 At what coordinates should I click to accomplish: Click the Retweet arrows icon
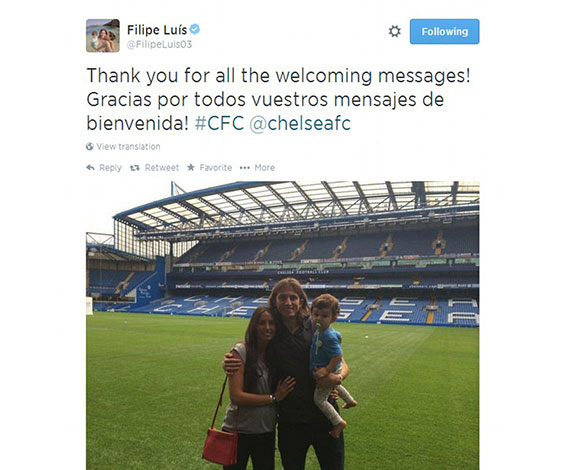click(x=135, y=168)
